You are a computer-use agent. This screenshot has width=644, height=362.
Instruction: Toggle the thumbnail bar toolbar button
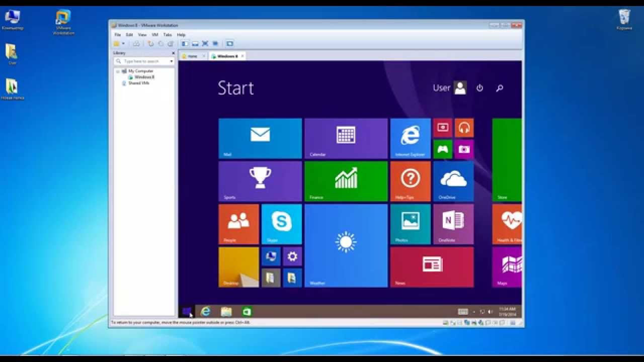click(195, 44)
